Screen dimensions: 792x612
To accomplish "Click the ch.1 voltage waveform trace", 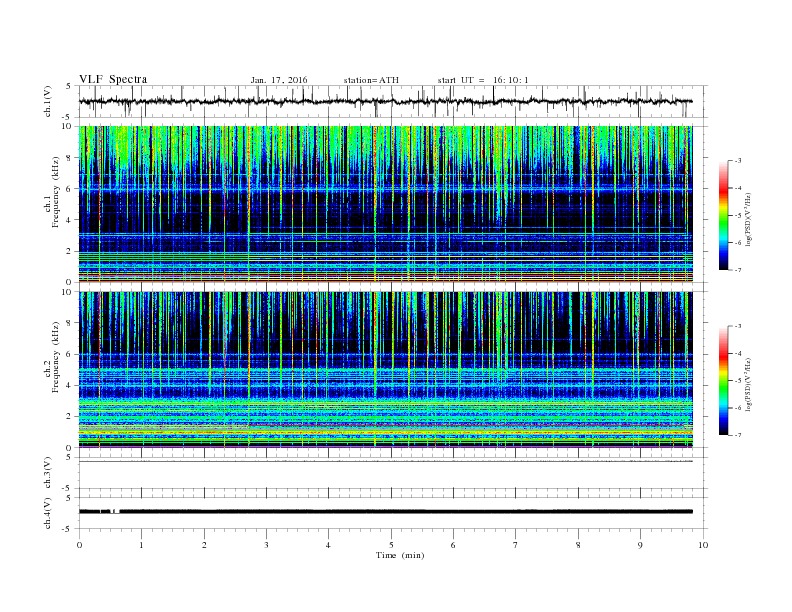I will pyautogui.click(x=385, y=101).
